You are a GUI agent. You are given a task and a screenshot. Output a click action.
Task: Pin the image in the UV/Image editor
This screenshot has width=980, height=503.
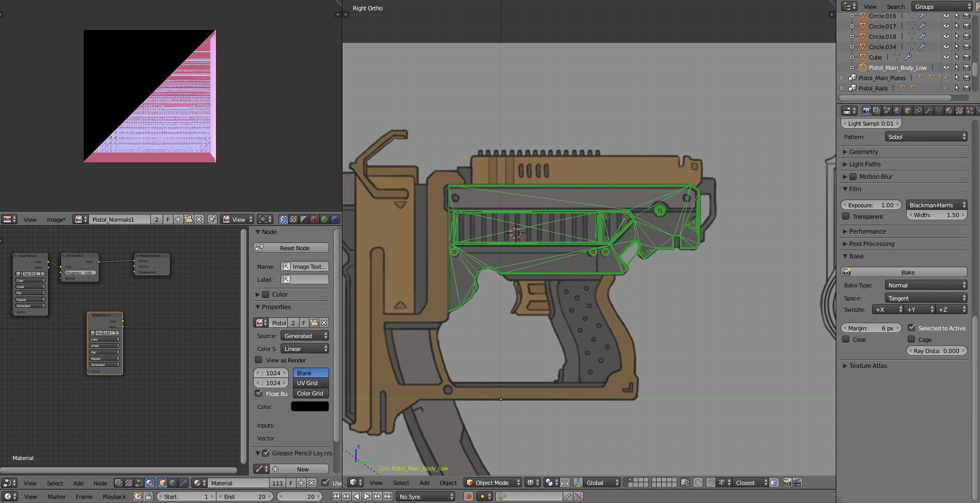tap(212, 219)
